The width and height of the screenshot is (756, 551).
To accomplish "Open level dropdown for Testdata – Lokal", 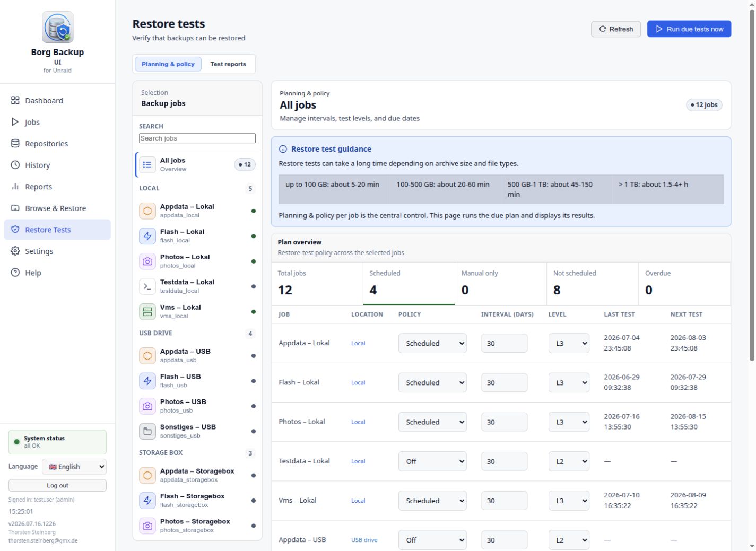I will click(569, 461).
